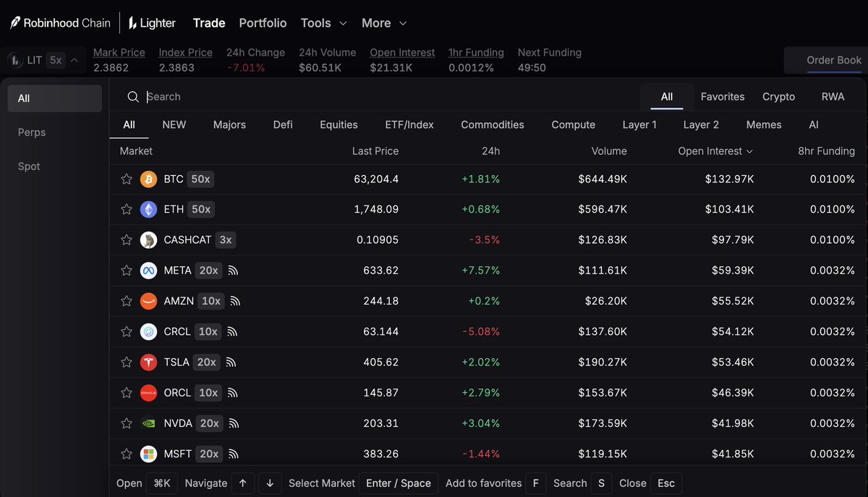This screenshot has width=868, height=497.
Task: Favorite ETH with its star
Action: 127,209
